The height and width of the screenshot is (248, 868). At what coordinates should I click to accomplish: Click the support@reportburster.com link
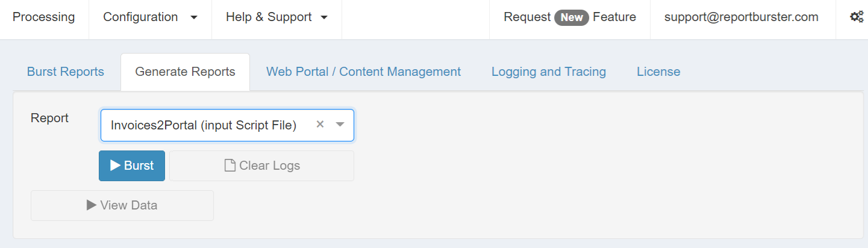(x=741, y=17)
